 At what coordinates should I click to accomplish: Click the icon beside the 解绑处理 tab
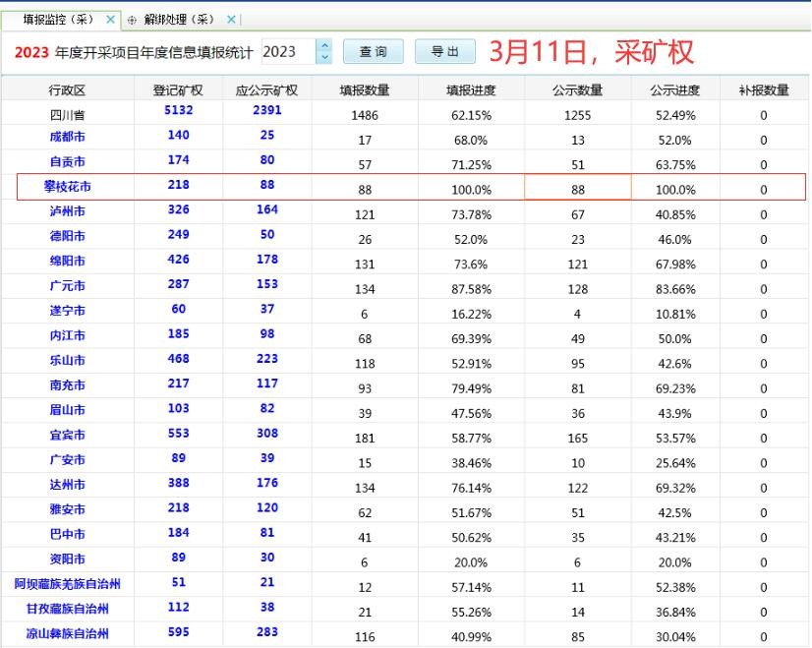(x=132, y=20)
